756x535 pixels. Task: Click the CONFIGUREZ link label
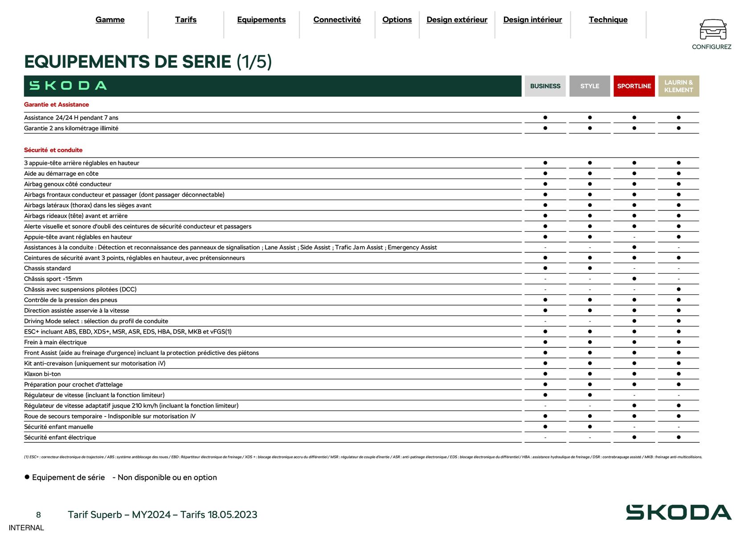tap(711, 47)
